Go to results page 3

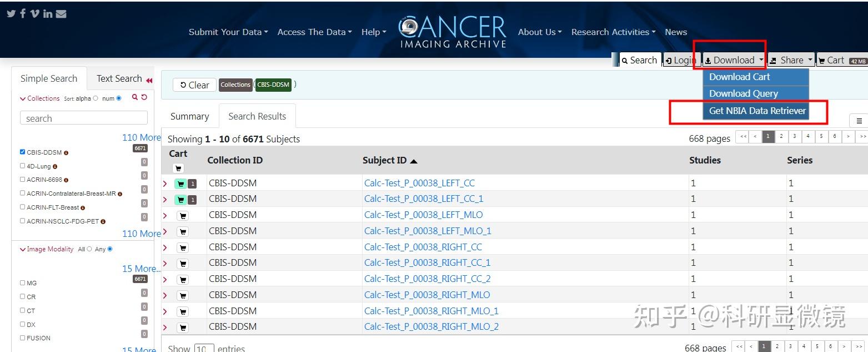(794, 136)
